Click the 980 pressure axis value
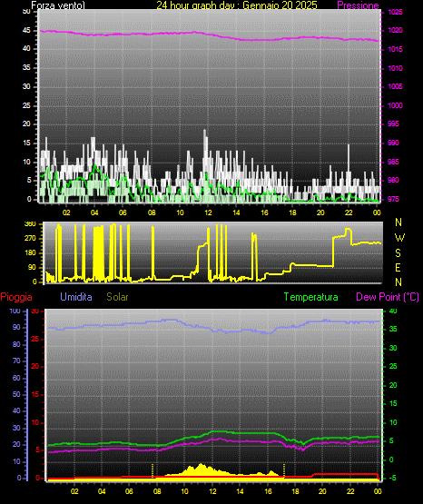 (393, 180)
